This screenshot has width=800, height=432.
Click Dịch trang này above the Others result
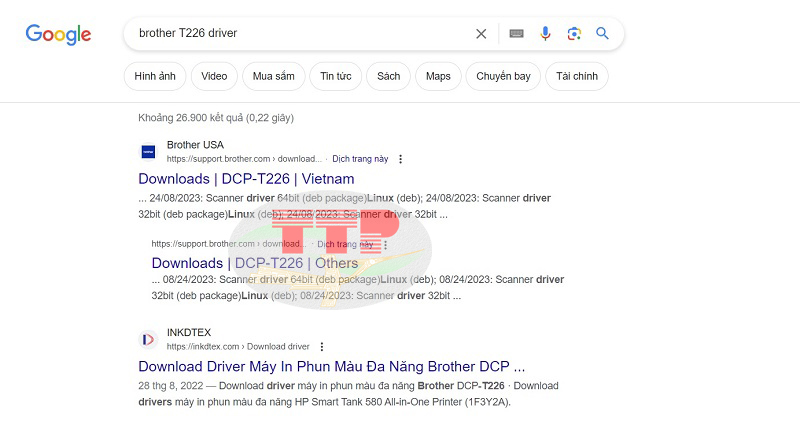pos(345,244)
